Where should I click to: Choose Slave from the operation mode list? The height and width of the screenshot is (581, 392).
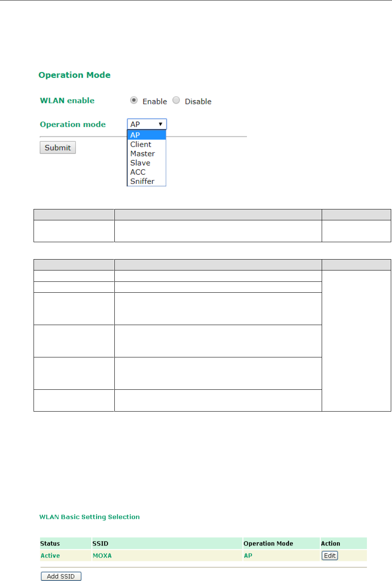[147, 163]
